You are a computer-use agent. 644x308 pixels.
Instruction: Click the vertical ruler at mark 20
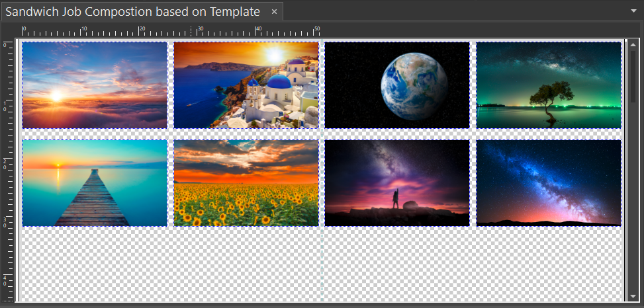point(8,164)
